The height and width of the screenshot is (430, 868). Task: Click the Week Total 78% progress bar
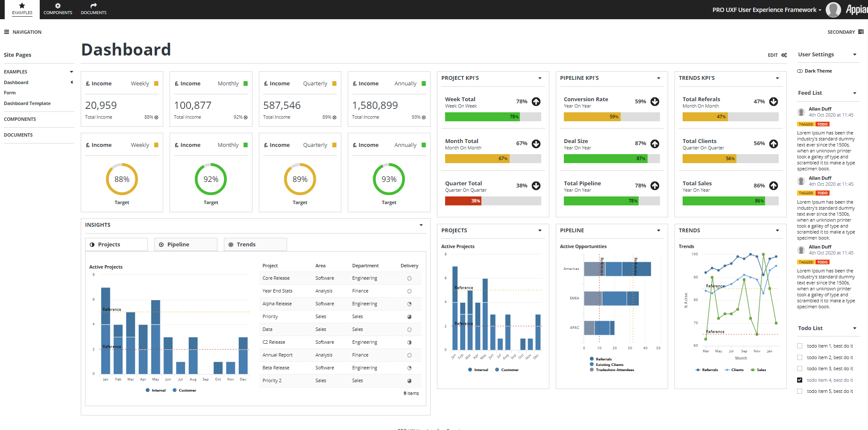pos(483,116)
